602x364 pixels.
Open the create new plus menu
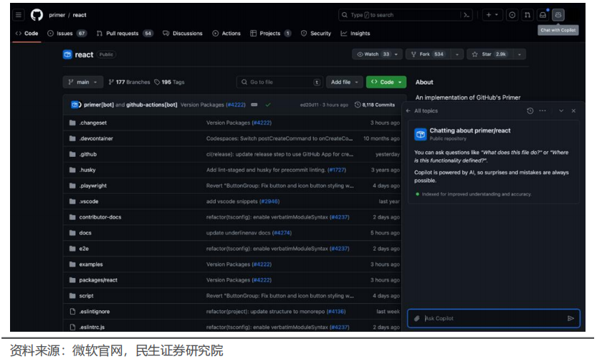click(492, 15)
